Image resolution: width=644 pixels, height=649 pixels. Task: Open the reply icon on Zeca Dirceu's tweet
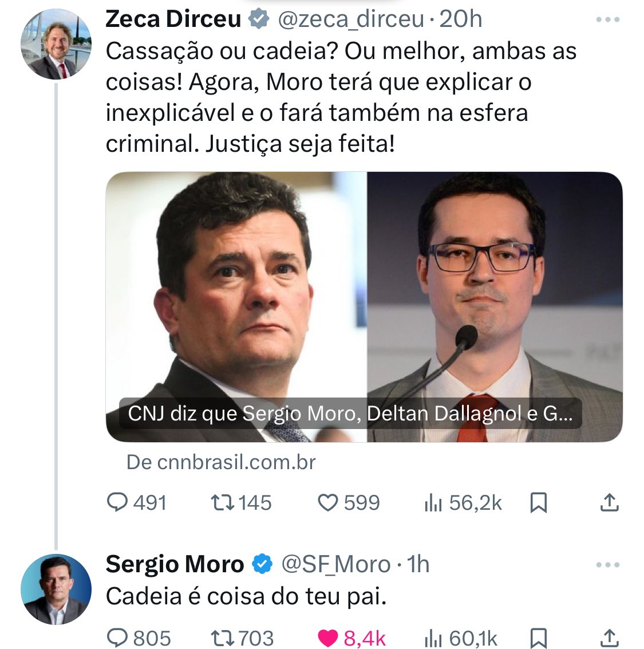pyautogui.click(x=117, y=502)
